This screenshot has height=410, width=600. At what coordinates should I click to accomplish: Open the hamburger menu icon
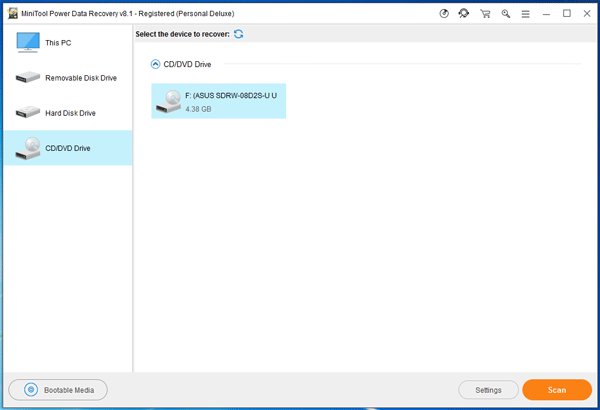coord(526,14)
